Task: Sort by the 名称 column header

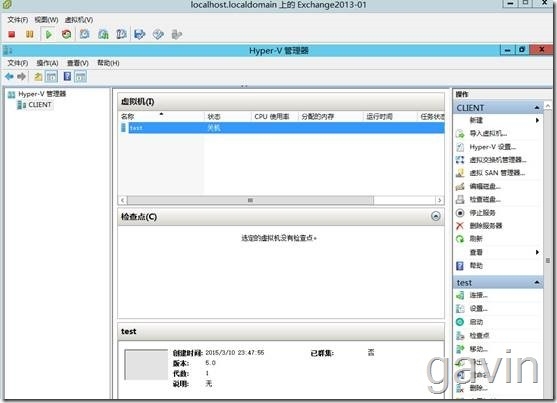Action: pos(162,116)
